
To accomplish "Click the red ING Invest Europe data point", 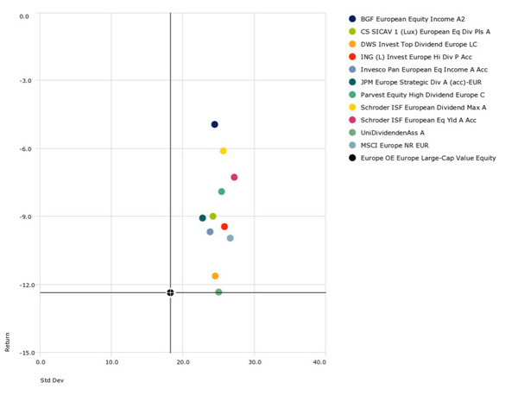I will (224, 227).
